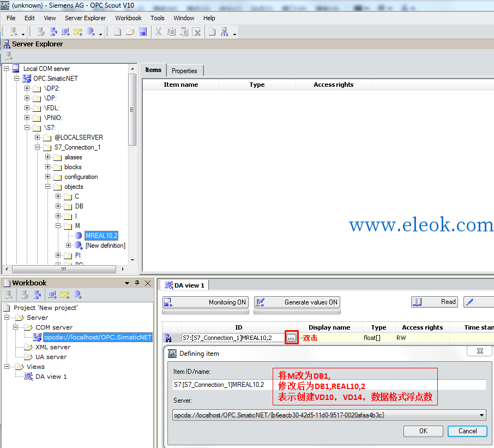Open the Server dropdown in Defining item

[x=481, y=415]
